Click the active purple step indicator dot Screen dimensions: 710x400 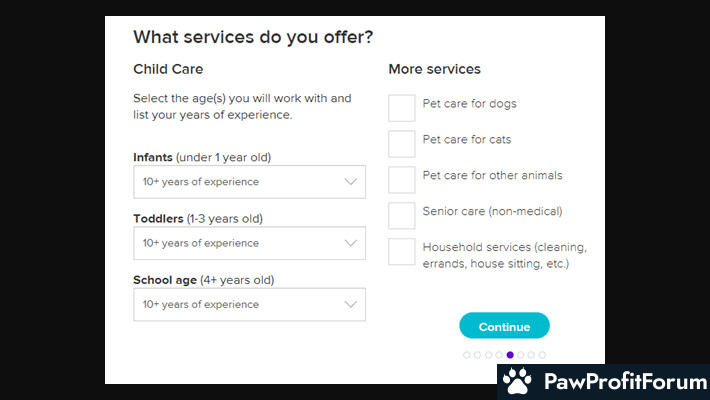coord(510,355)
